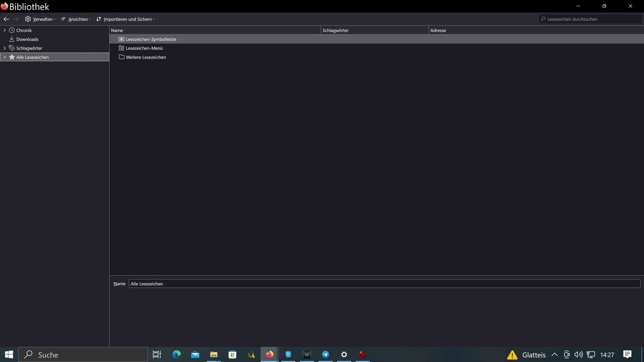Click the Schlagwörter tag icon

12,48
